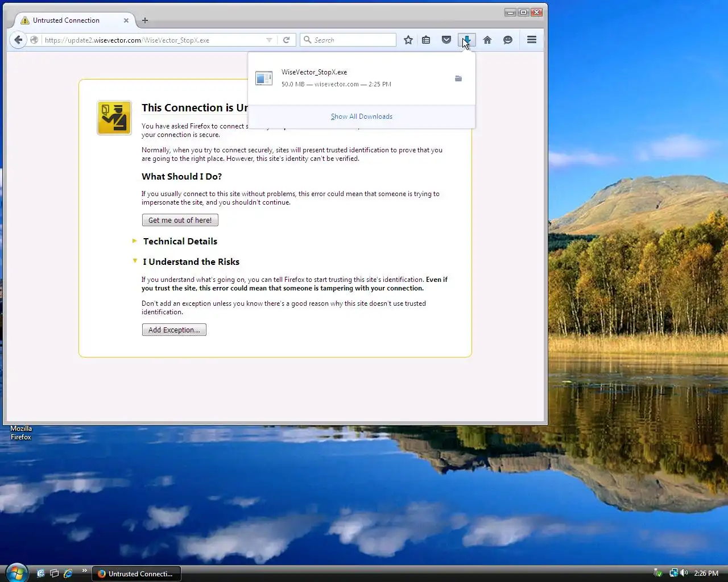Open containing folder for WiseVector_StopX.exe

tap(458, 78)
